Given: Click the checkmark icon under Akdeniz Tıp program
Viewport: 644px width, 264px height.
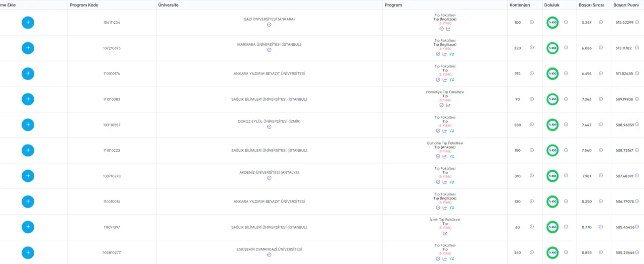Looking at the screenshot, I should coord(438,182).
